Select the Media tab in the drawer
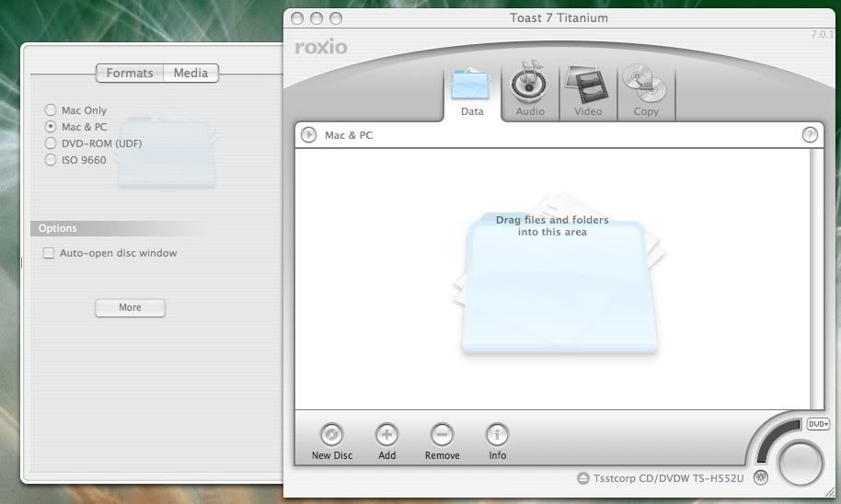841x504 pixels. [191, 73]
